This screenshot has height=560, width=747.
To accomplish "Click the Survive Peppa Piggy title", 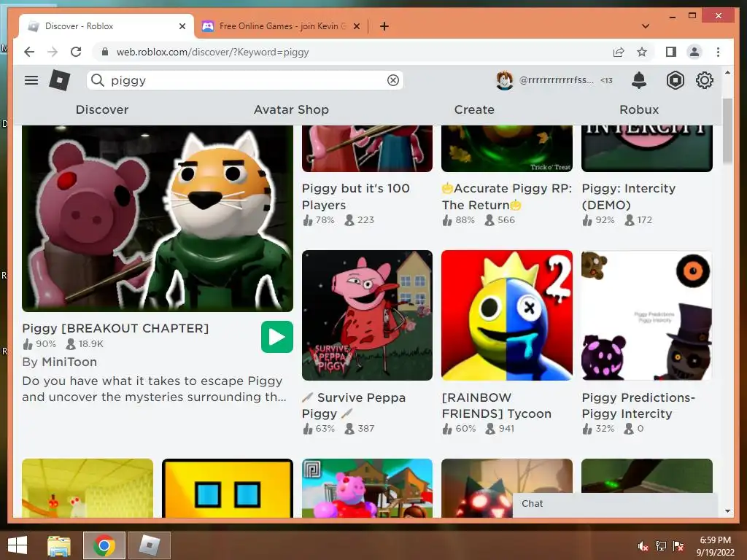I will (x=354, y=405).
